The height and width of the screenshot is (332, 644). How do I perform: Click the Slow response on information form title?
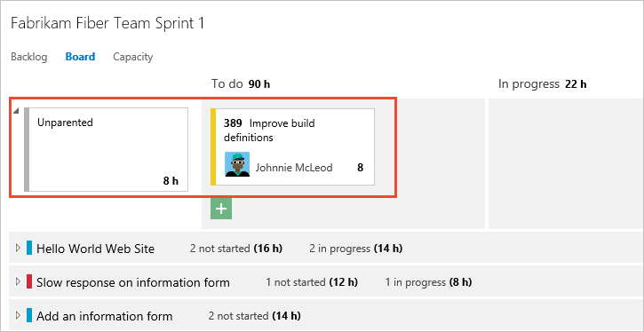coord(133,282)
